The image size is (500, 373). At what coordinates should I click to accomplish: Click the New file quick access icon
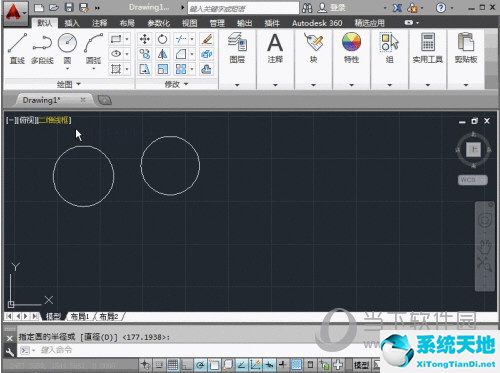39,7
